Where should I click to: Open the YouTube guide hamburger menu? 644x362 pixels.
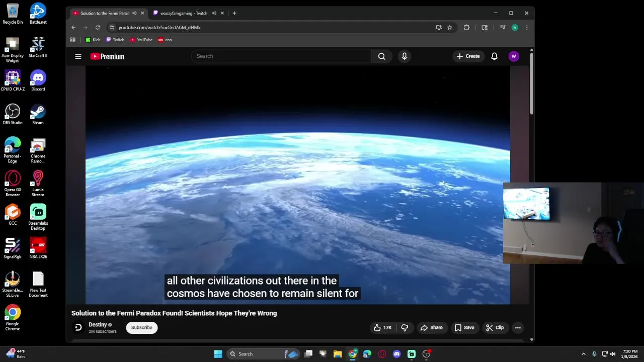coord(78,56)
